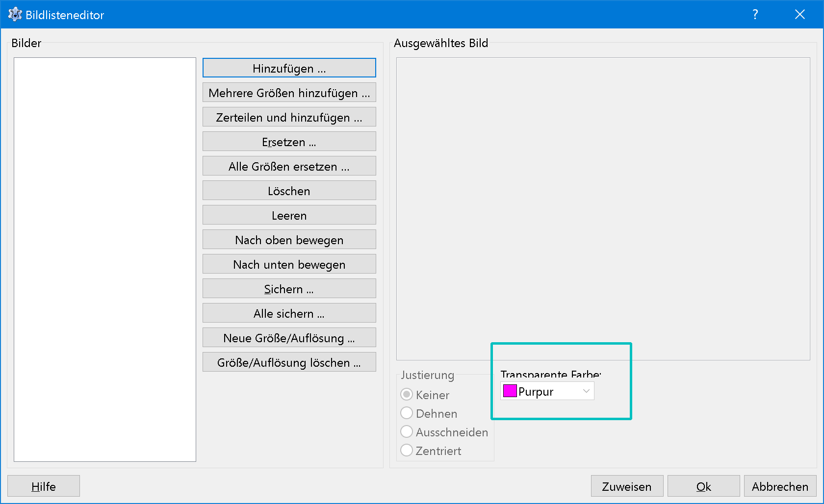
Task: Click Zerteilen und hinzufügen
Action: click(289, 117)
